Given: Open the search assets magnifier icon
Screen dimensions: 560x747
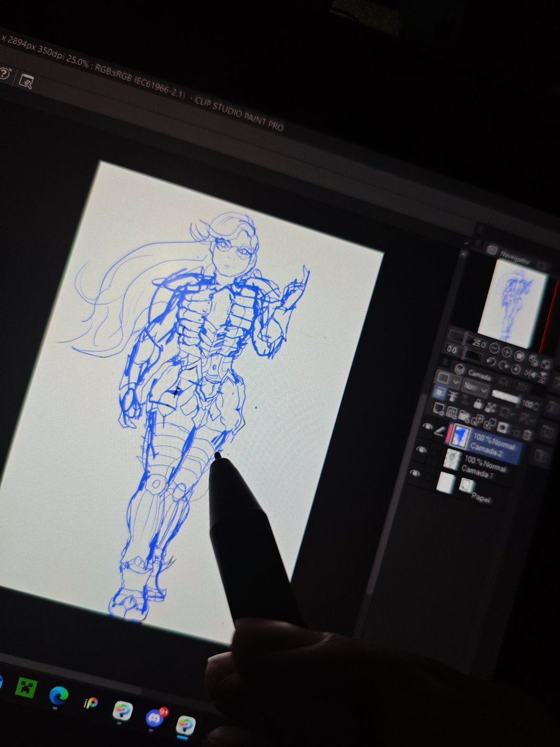Looking at the screenshot, I should pos(26,80).
